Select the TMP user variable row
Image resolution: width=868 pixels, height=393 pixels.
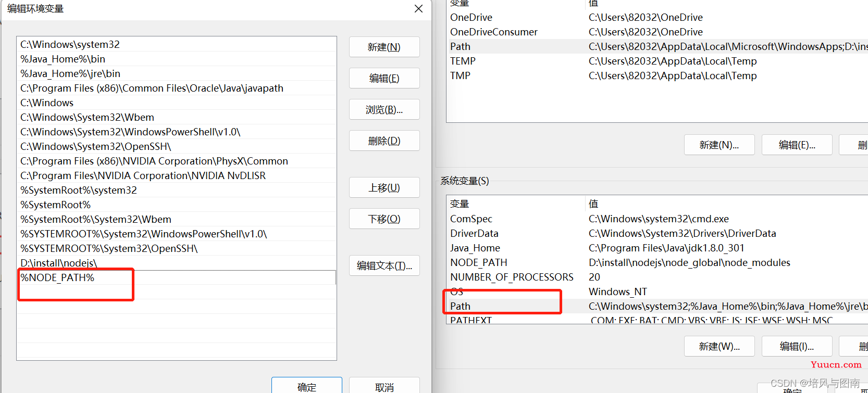pyautogui.click(x=657, y=75)
